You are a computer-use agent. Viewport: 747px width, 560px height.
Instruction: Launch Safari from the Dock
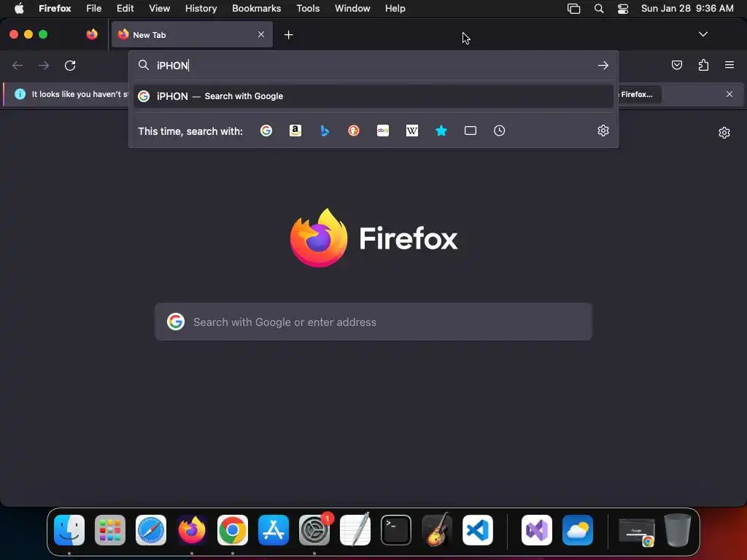[151, 530]
